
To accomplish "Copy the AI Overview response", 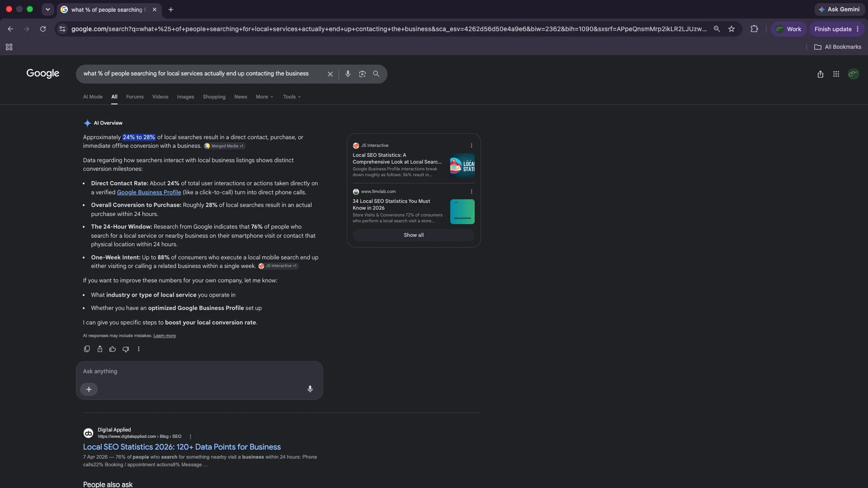I will pyautogui.click(x=87, y=349).
